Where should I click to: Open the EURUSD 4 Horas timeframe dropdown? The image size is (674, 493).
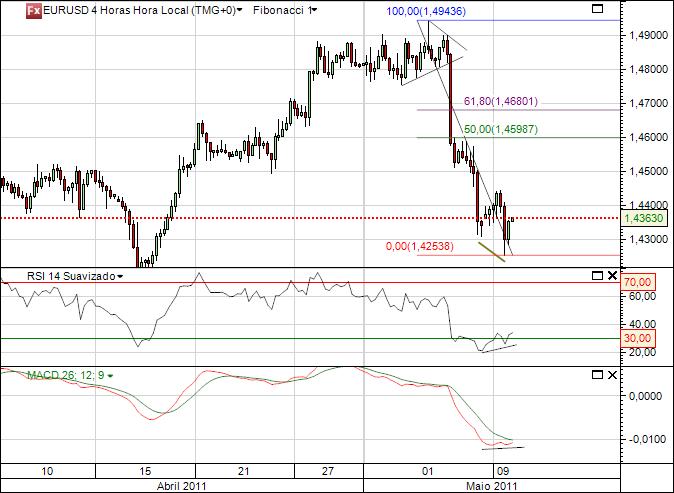(239, 10)
